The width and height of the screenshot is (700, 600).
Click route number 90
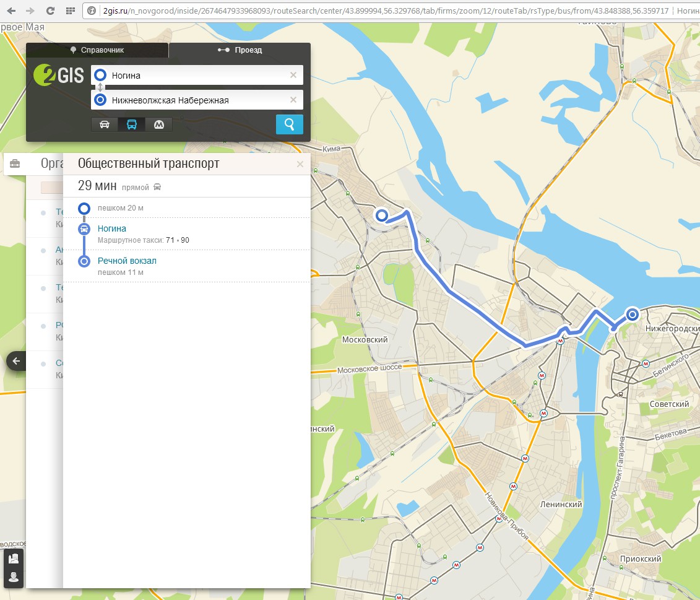(185, 240)
